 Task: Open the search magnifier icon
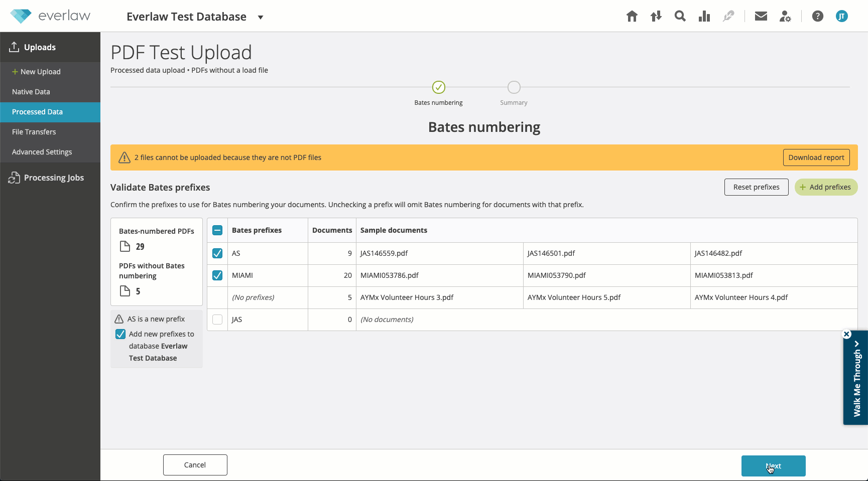pos(680,17)
